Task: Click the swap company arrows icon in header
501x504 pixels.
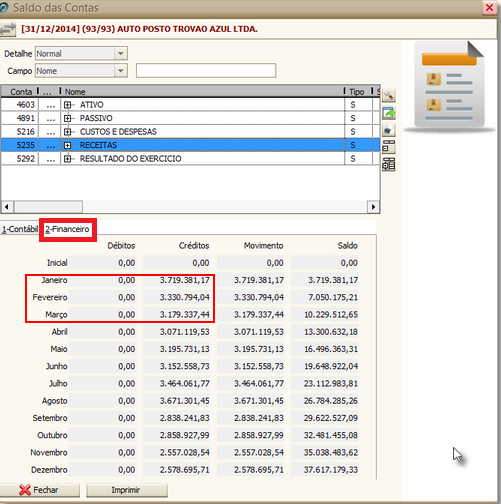Action: (8, 29)
